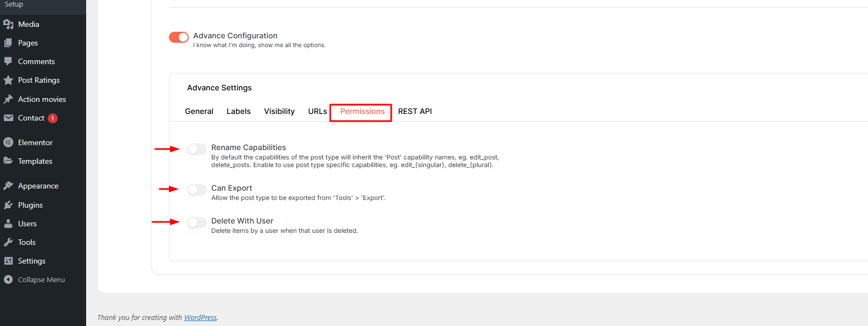This screenshot has width=868, height=326.
Task: Click the Contact envelope icon
Action: [x=8, y=118]
